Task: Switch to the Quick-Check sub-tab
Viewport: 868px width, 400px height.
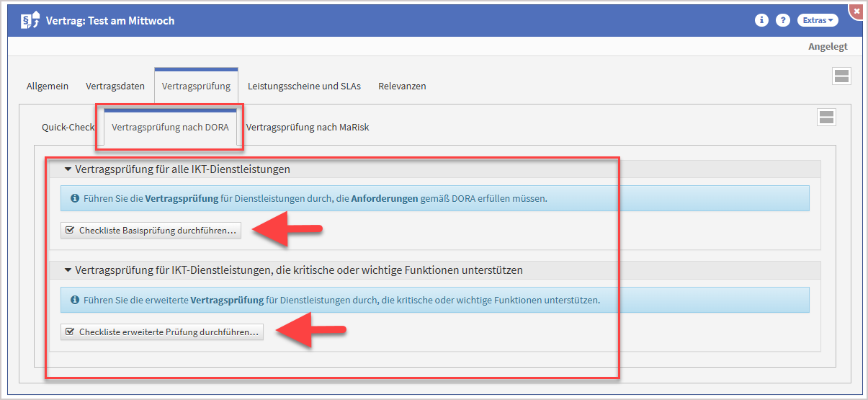Action: click(68, 127)
